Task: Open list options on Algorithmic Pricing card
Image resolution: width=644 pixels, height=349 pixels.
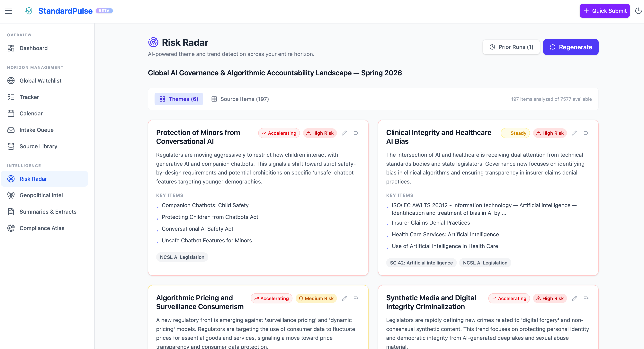Action: click(x=356, y=298)
